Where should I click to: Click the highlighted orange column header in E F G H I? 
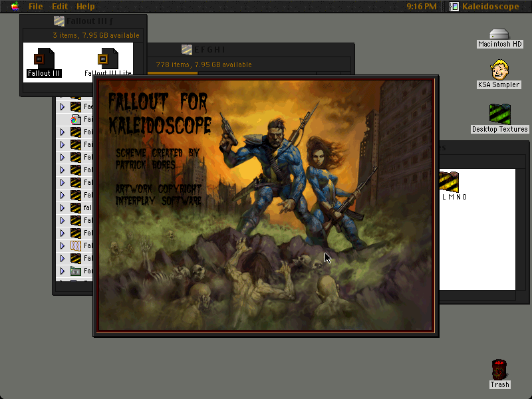pos(173,73)
